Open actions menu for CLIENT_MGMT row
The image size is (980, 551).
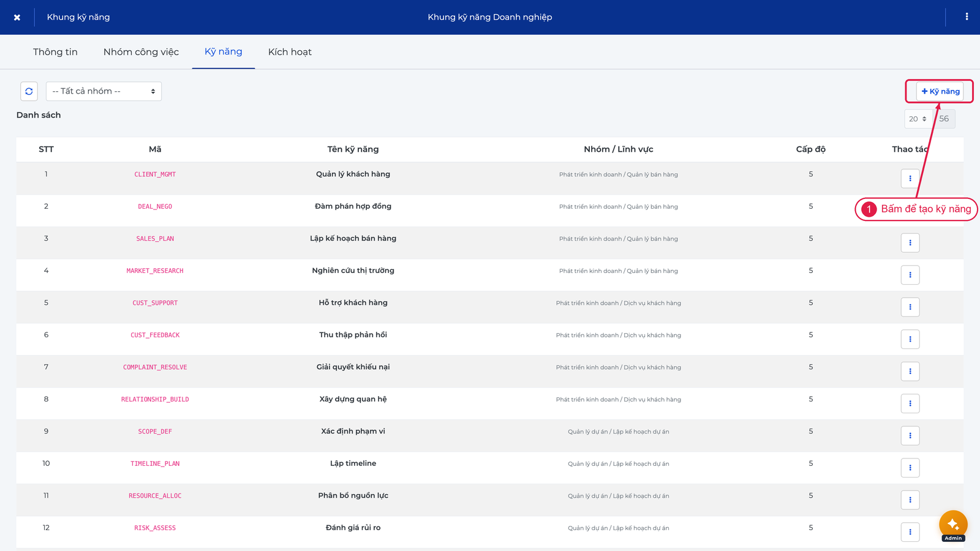click(x=910, y=179)
